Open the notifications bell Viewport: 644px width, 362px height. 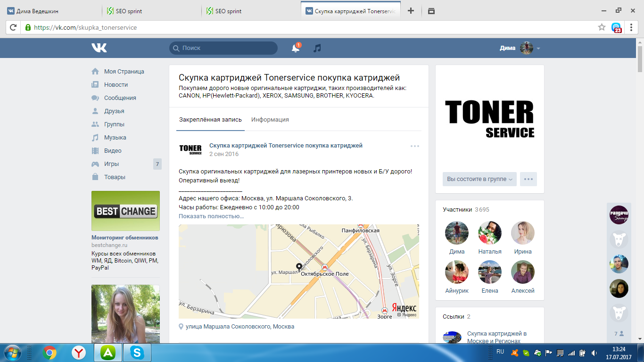point(296,48)
